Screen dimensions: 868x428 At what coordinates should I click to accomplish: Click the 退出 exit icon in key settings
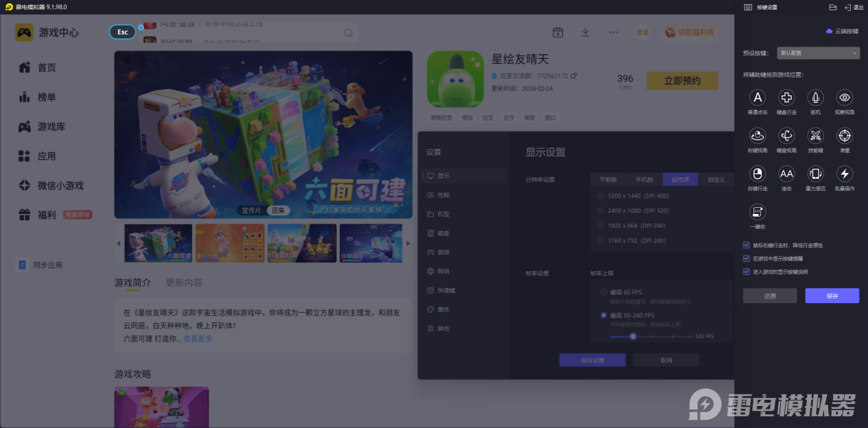pyautogui.click(x=848, y=7)
